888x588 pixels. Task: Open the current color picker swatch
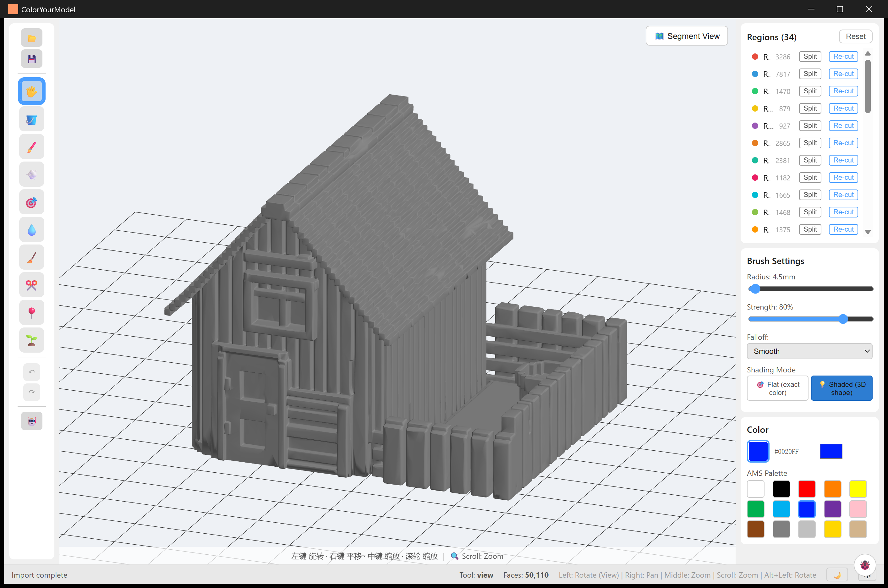click(x=758, y=452)
